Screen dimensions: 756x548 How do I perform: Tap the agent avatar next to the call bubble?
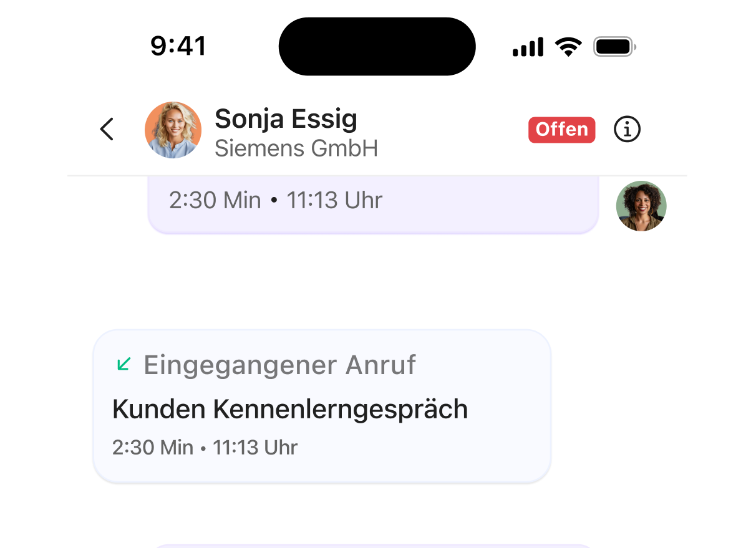coord(641,206)
